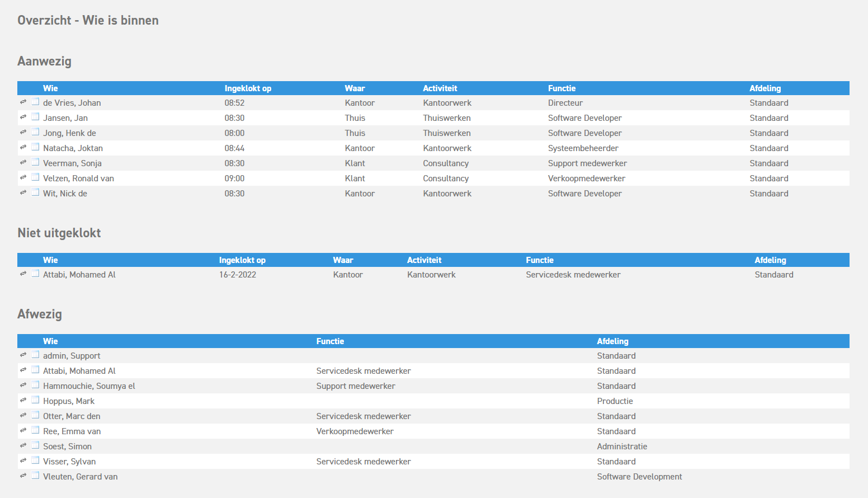The image size is (868, 498).
Task: Click the Waar column header in Aanwezig table
Action: click(355, 88)
